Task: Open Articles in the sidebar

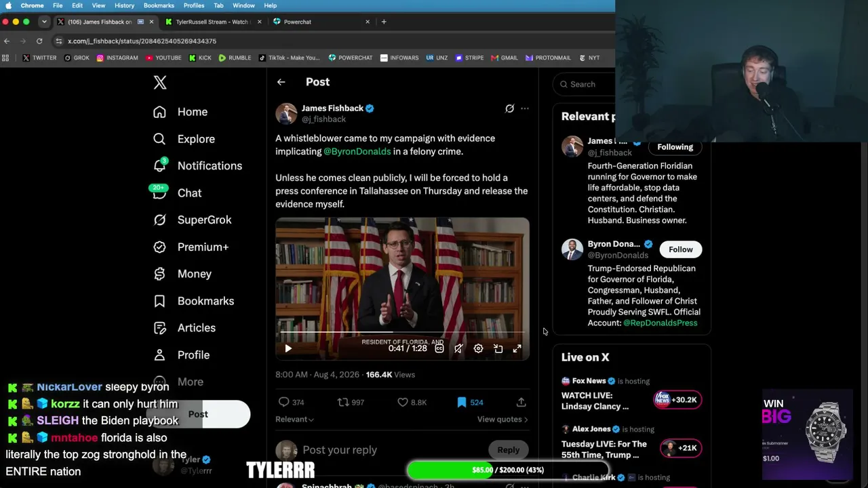Action: [184, 328]
